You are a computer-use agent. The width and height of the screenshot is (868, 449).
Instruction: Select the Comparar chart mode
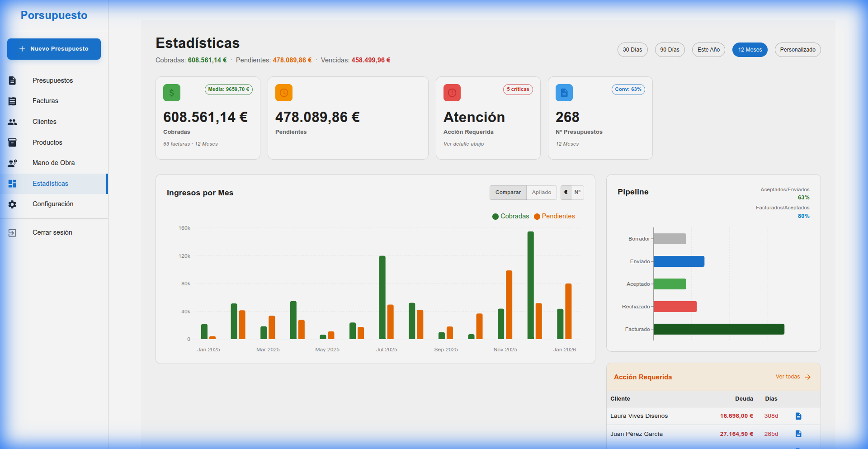point(508,193)
